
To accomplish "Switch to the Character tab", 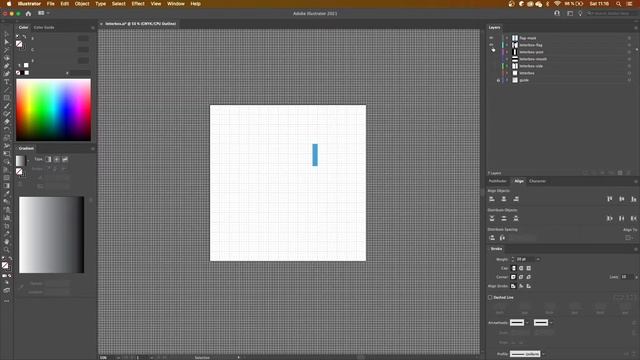I will [x=537, y=181].
